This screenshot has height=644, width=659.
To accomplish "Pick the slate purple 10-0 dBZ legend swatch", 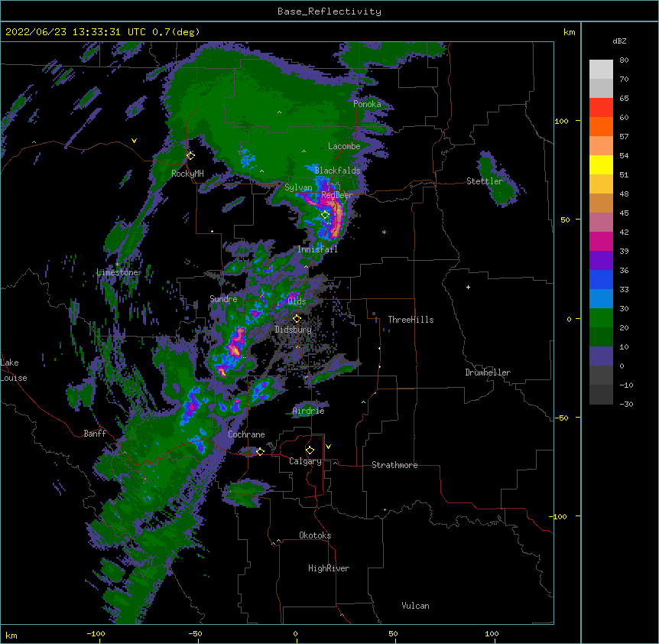I will pyautogui.click(x=601, y=356).
